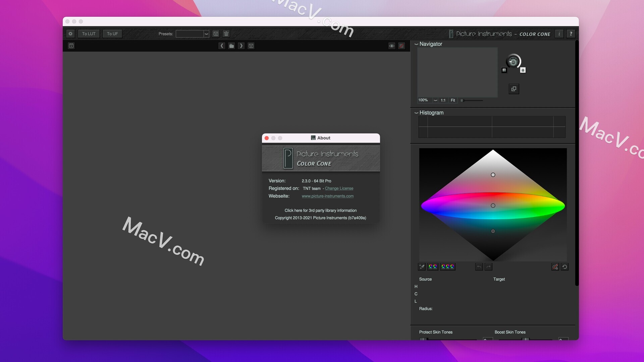Image resolution: width=644 pixels, height=362 pixels.
Task: Click the To LUT export button
Action: 89,34
